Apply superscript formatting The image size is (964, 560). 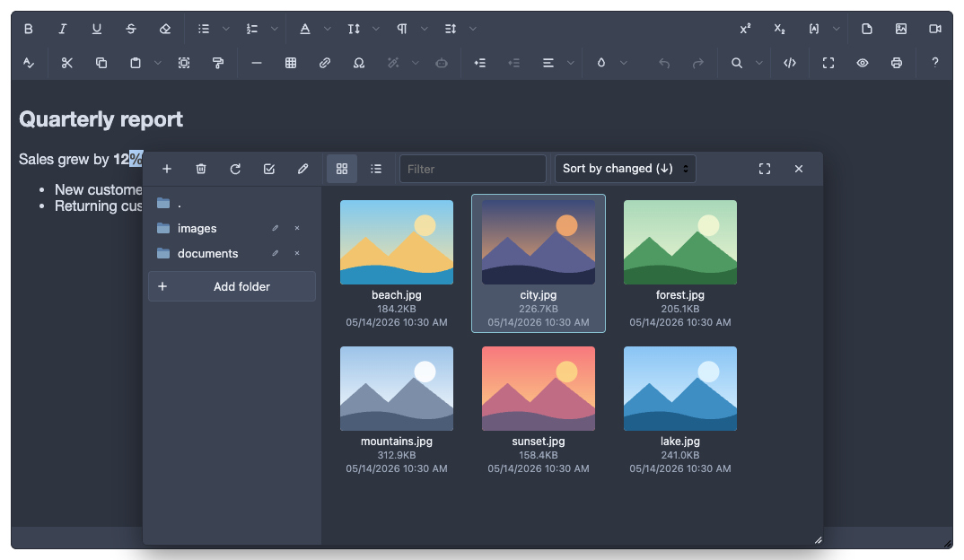pyautogui.click(x=745, y=29)
